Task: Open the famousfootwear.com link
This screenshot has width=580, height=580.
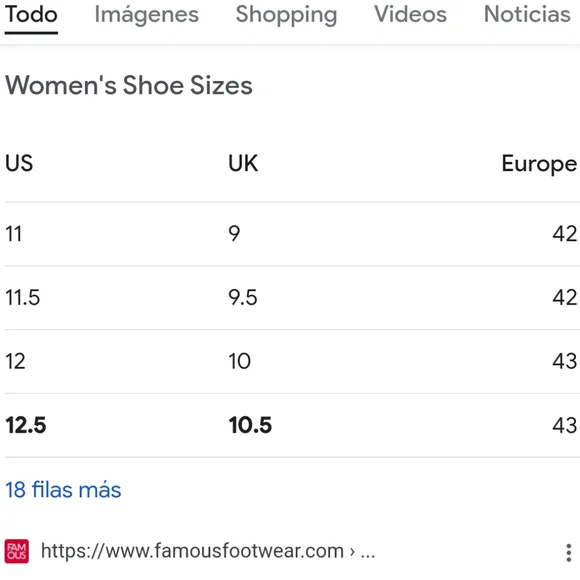Action: (x=208, y=551)
